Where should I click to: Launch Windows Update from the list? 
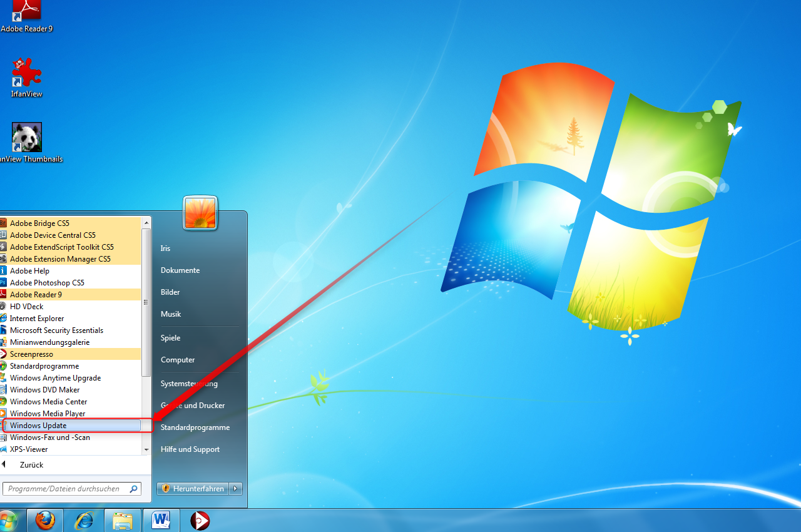(x=71, y=426)
